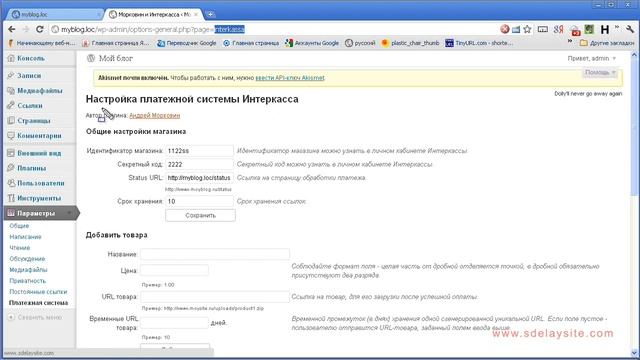
Task: Open the Другие закладки bookmarks folder
Action: coord(607,43)
